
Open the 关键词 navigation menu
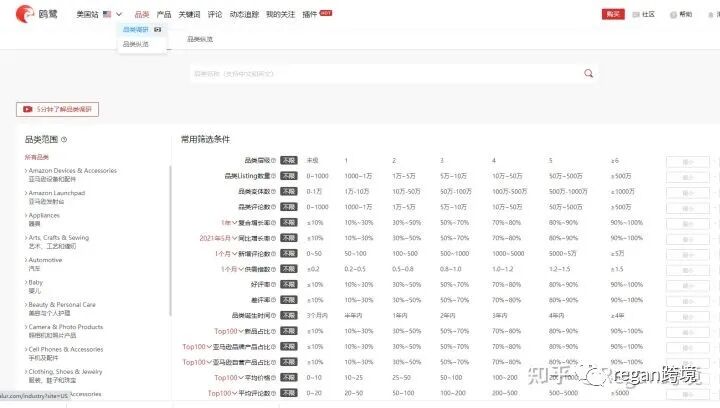189,15
